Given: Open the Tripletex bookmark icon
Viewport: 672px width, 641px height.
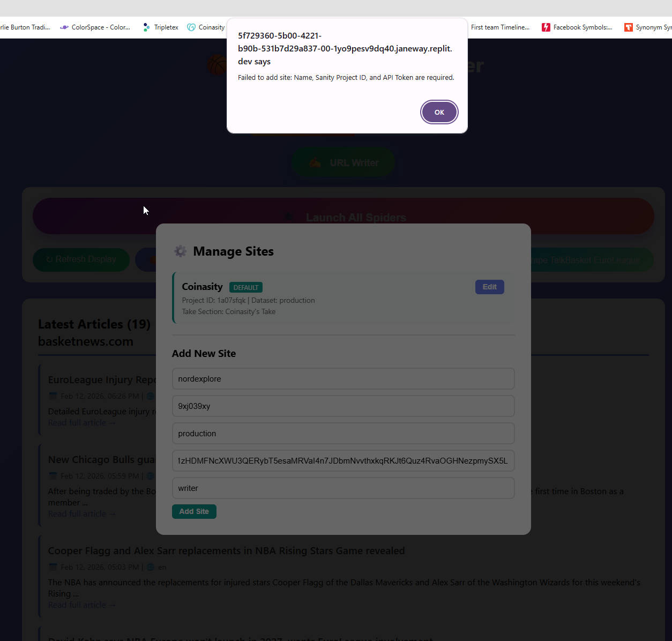Looking at the screenshot, I should 146,27.
